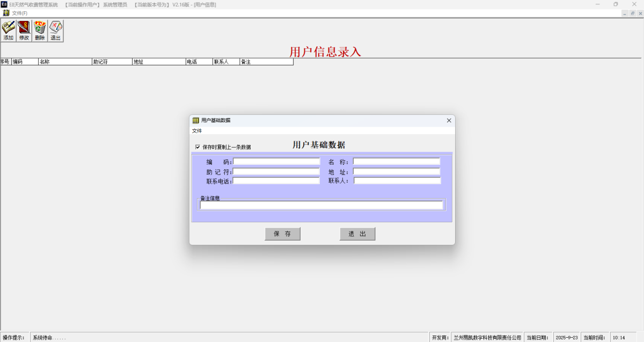Click the 退出 icon in the main toolbar

(x=55, y=31)
